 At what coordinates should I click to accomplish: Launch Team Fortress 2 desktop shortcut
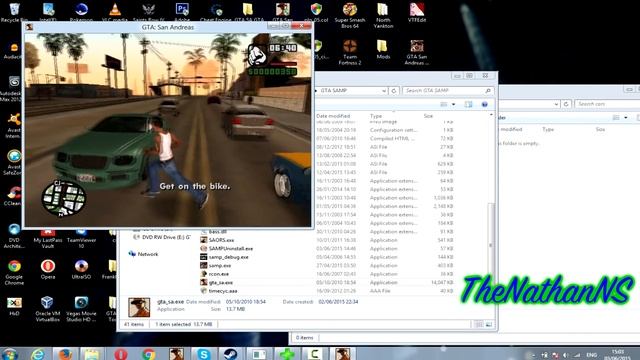pos(350,52)
